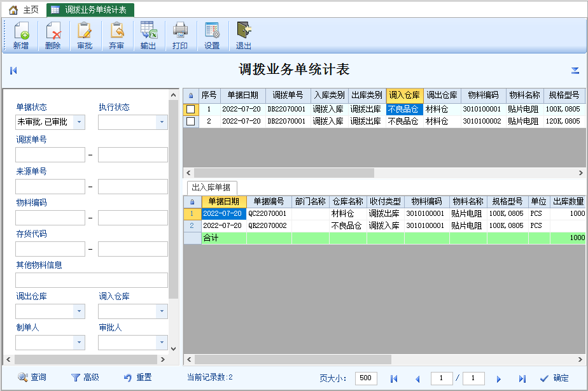The width and height of the screenshot is (588, 391).
Task: Open the 审批人 dropdown
Action: (162, 342)
